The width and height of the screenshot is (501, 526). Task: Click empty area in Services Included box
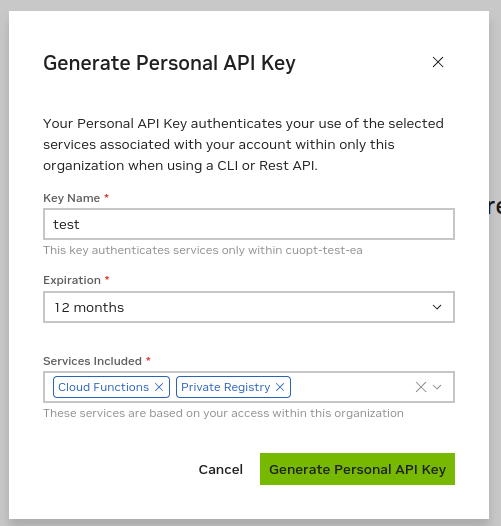[x=352, y=387]
